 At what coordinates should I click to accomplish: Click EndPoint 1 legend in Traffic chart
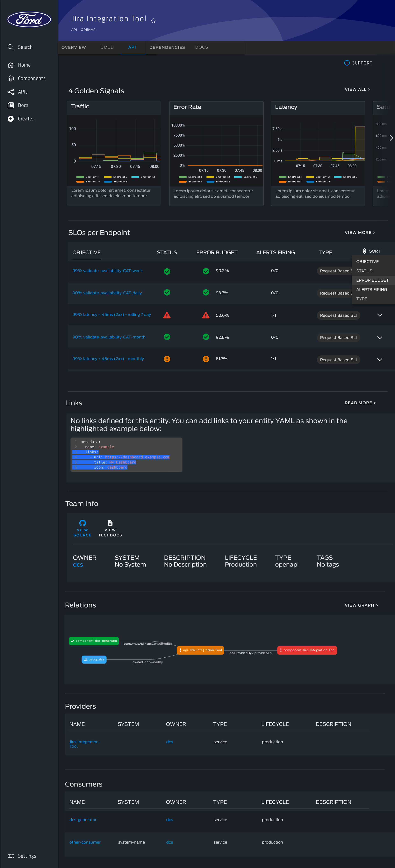pos(88,177)
